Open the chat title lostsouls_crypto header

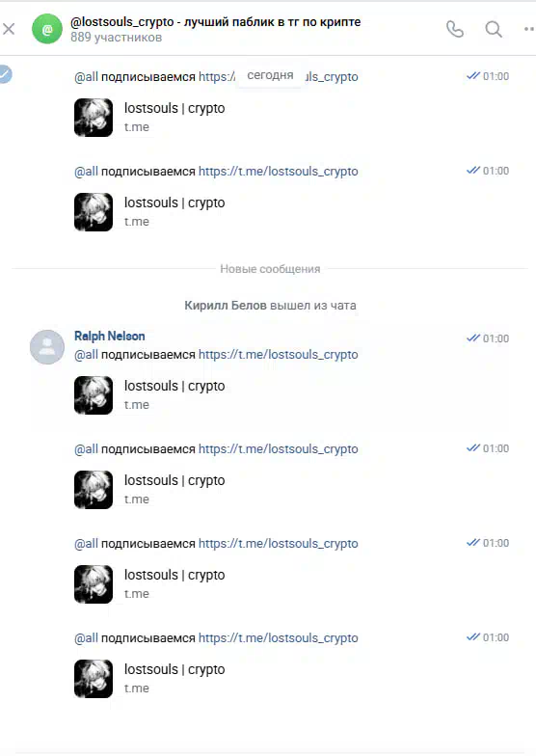coord(216,22)
